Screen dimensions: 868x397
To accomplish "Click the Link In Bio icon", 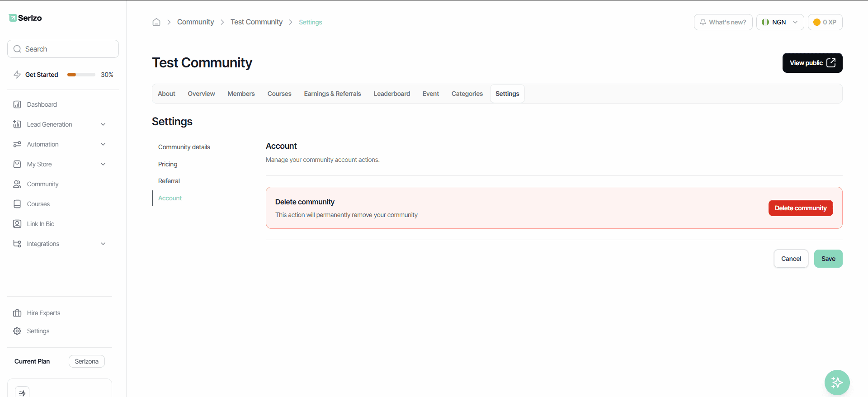I will click(17, 224).
